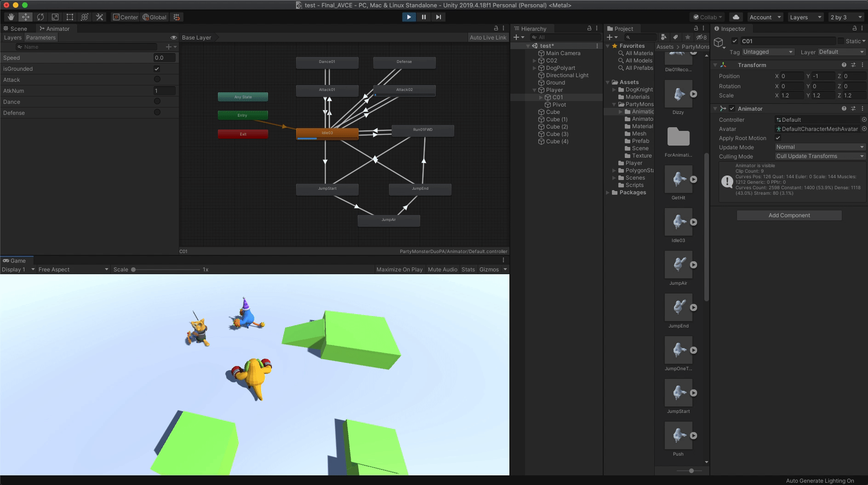Click the Play button
Viewport: 868px width, 485px height.
(409, 17)
